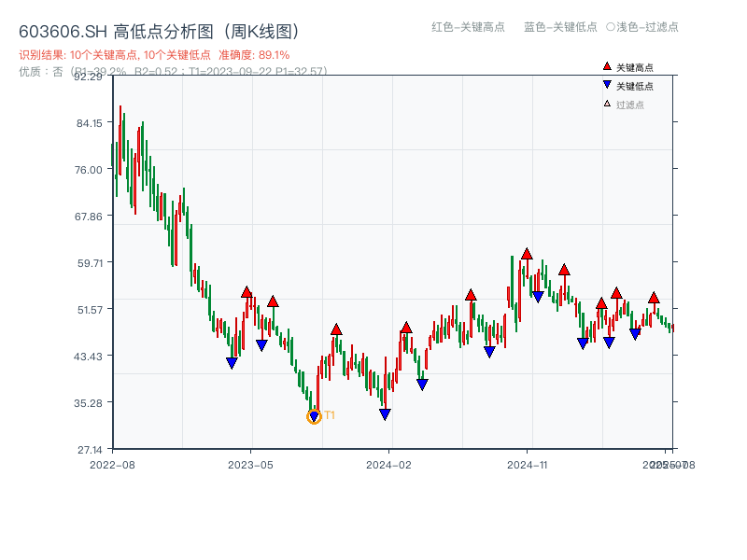Click the chart title 603606.SH 高低点分析图
747x560 pixels.
pyautogui.click(x=160, y=32)
